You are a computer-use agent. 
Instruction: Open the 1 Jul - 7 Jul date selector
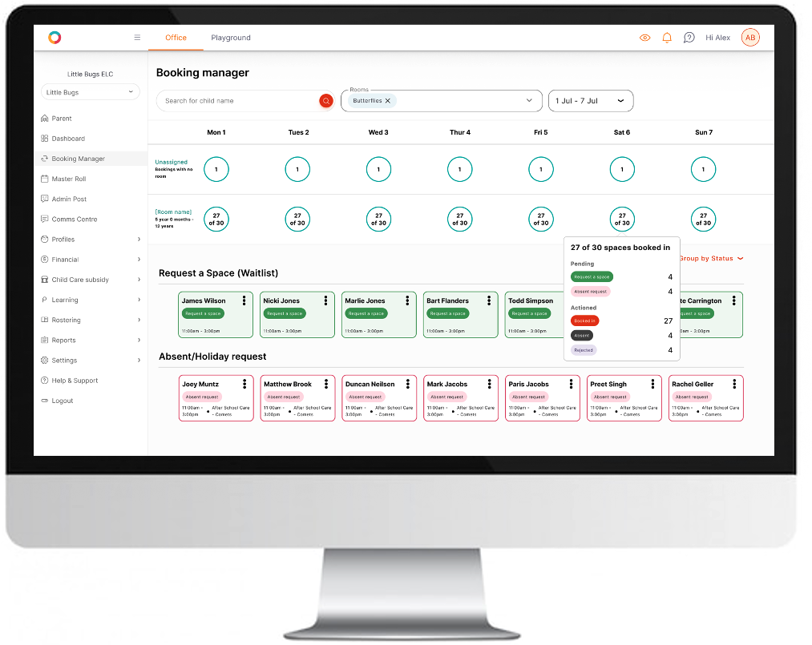click(x=591, y=101)
